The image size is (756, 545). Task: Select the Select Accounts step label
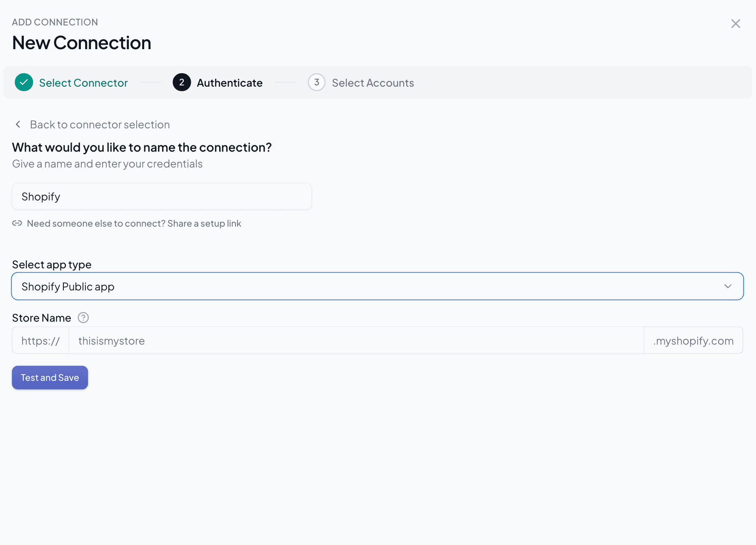tap(373, 83)
